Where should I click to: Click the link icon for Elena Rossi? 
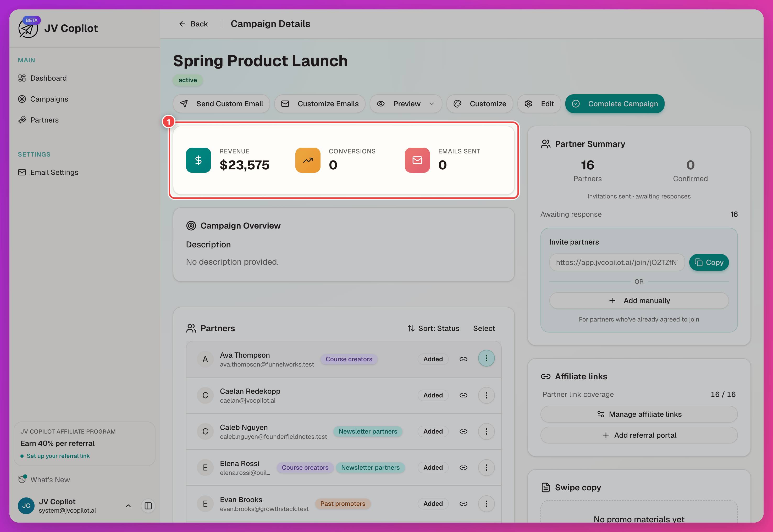[463, 468]
